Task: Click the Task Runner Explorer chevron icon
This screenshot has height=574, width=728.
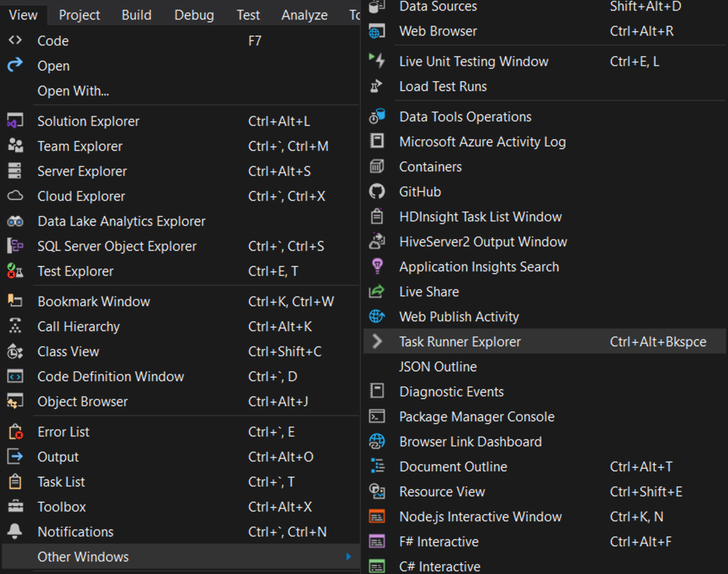Action: (377, 341)
